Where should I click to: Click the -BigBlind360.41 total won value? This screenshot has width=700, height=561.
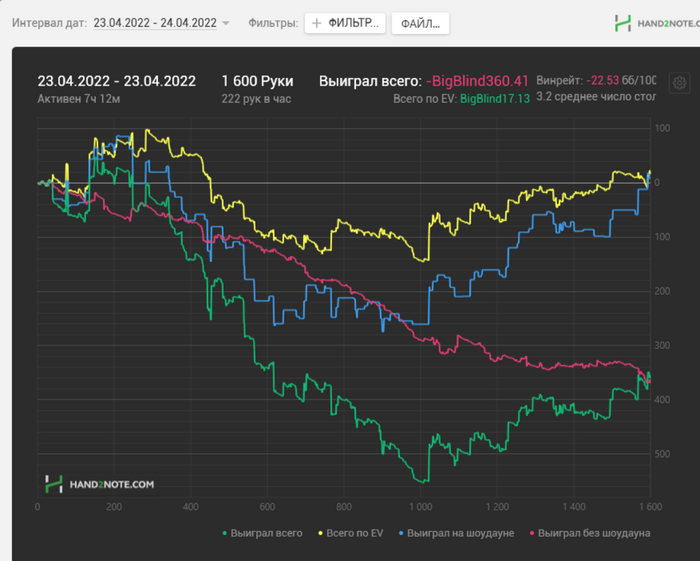click(x=477, y=81)
